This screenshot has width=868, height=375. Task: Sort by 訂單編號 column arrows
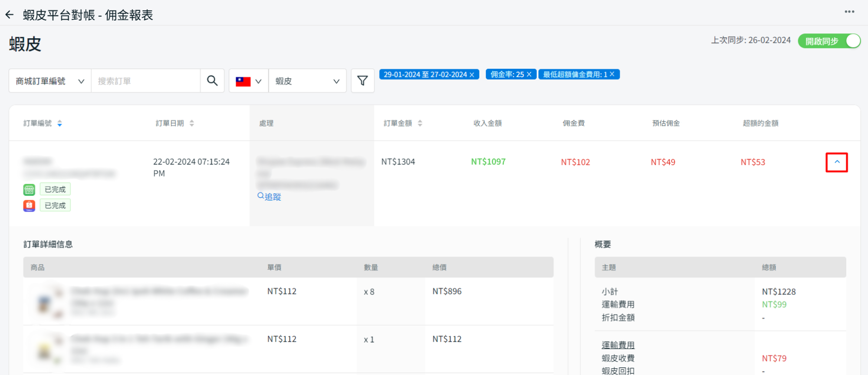pos(60,124)
